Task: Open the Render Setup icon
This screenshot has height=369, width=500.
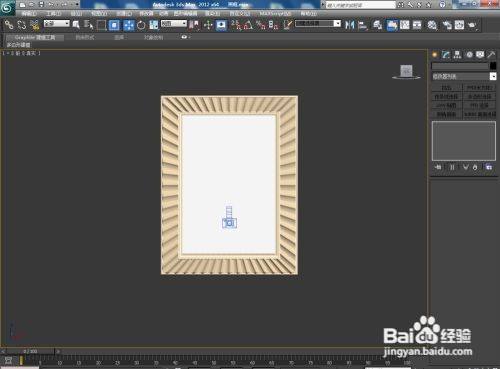Action: (447, 25)
